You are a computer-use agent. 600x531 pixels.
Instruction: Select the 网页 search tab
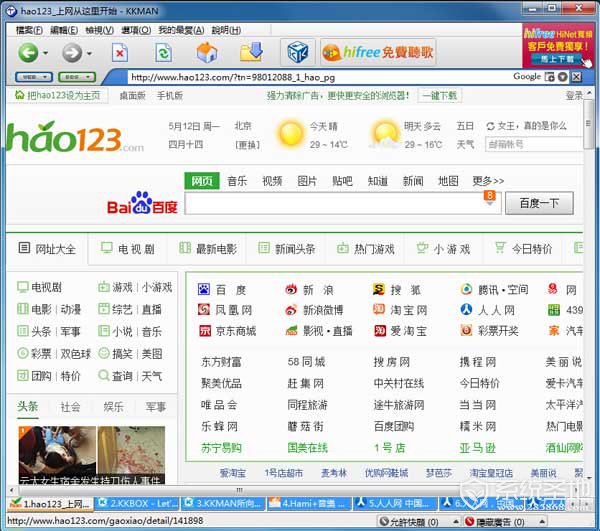pos(202,181)
